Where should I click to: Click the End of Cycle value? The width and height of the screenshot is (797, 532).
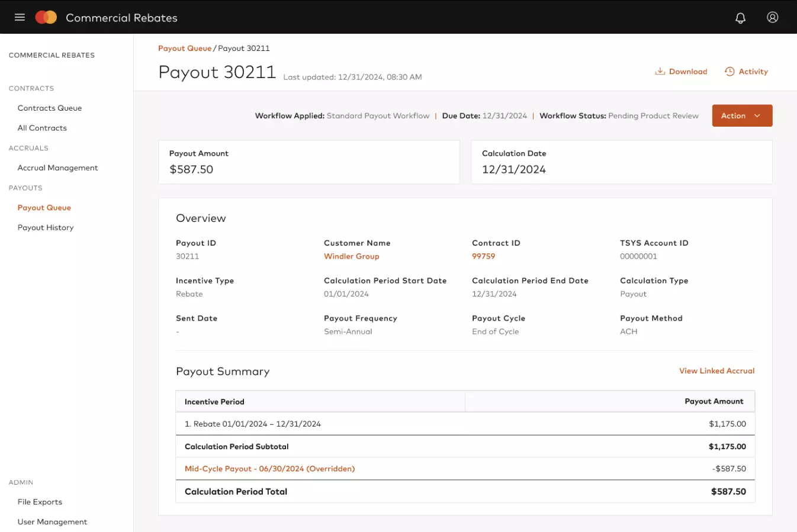tap(495, 331)
